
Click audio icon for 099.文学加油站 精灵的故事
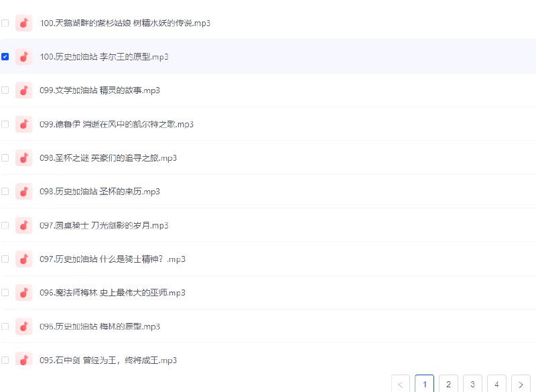tap(23, 90)
